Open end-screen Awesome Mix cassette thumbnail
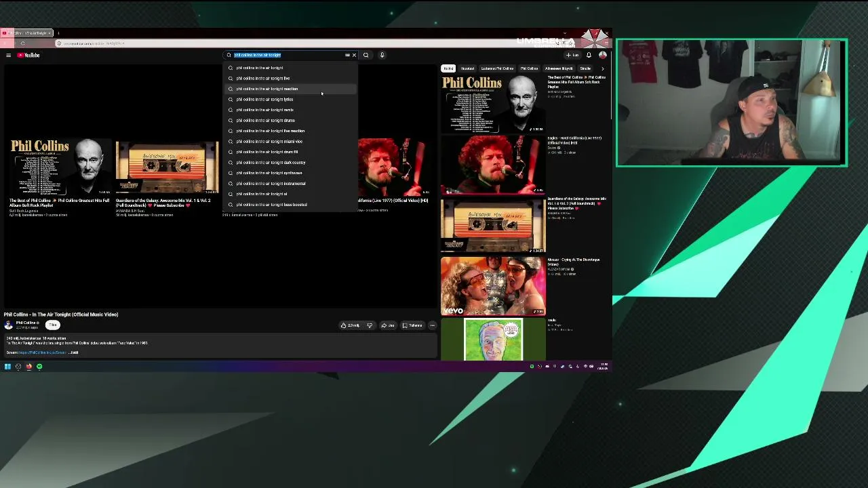Viewport: 868px width, 488px height. (167, 167)
